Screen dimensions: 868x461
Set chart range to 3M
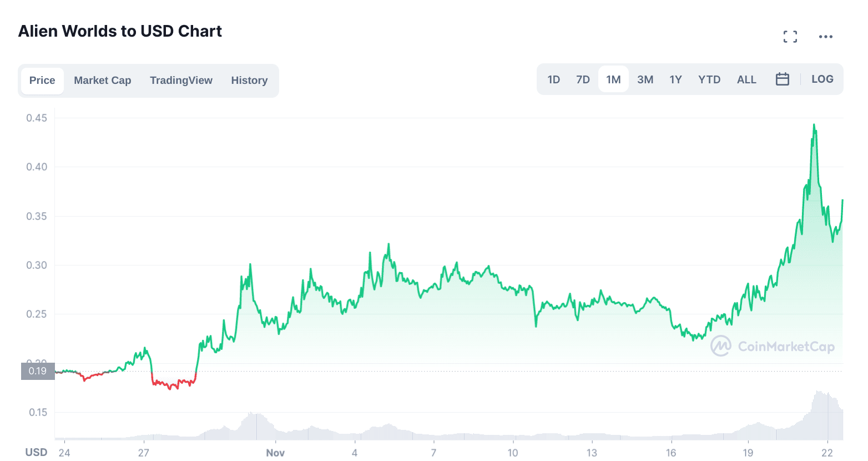tap(645, 79)
